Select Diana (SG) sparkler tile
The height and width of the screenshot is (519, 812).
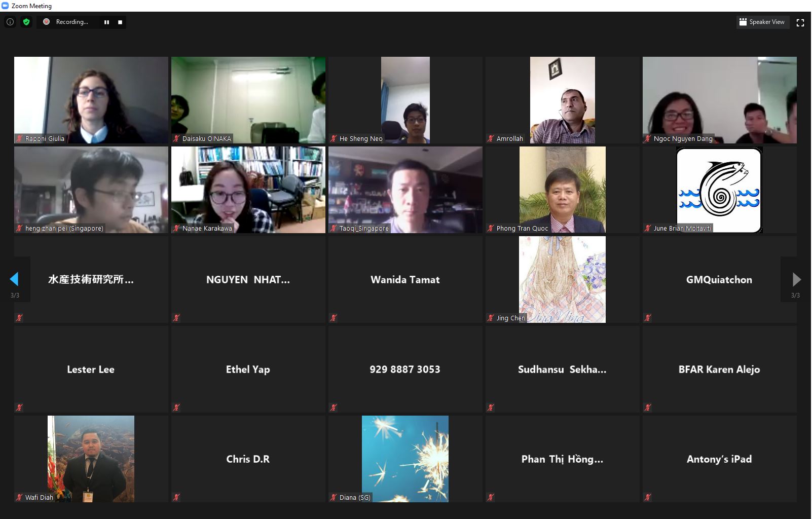point(405,459)
